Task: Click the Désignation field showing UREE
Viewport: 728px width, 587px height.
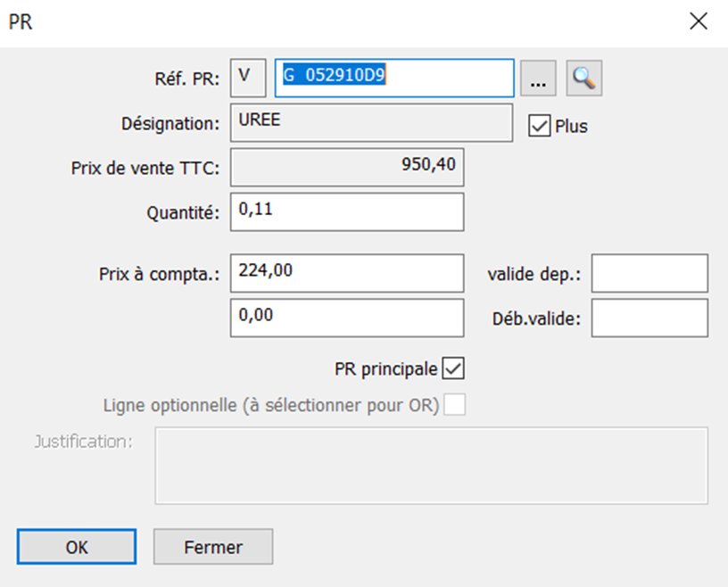Action: pos(371,123)
